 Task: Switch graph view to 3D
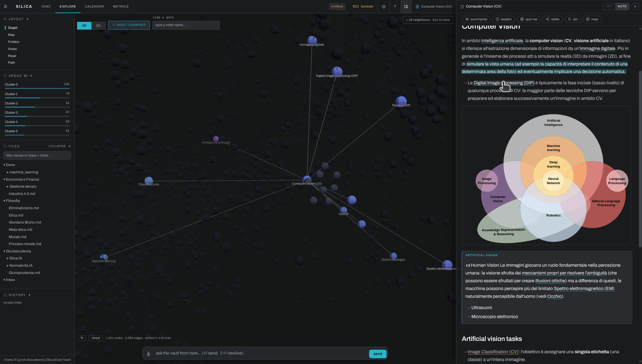(x=84, y=26)
